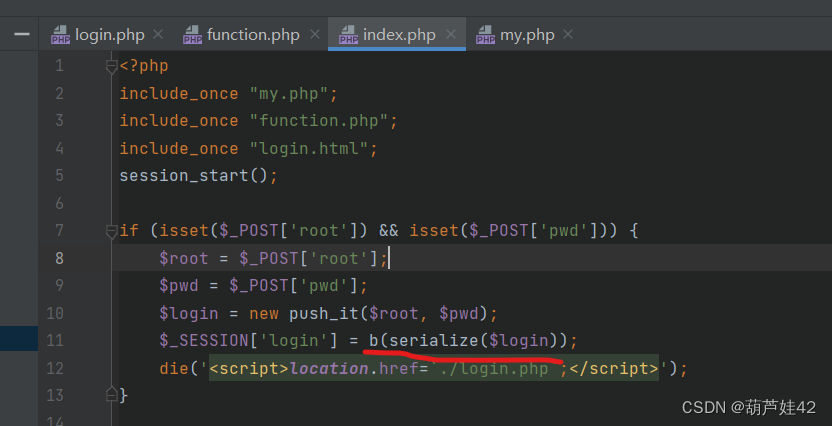Click the "login.html" include string
832x426 pixels.
pos(309,149)
